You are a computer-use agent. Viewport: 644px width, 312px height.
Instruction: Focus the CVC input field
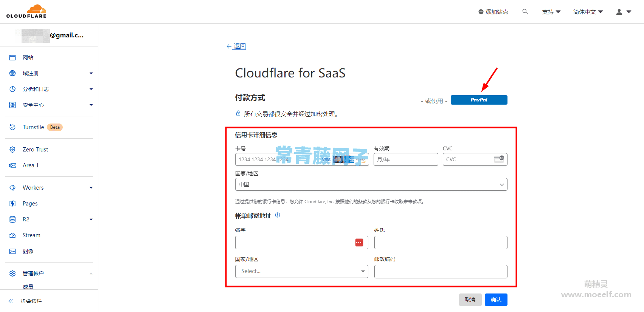[475, 159]
